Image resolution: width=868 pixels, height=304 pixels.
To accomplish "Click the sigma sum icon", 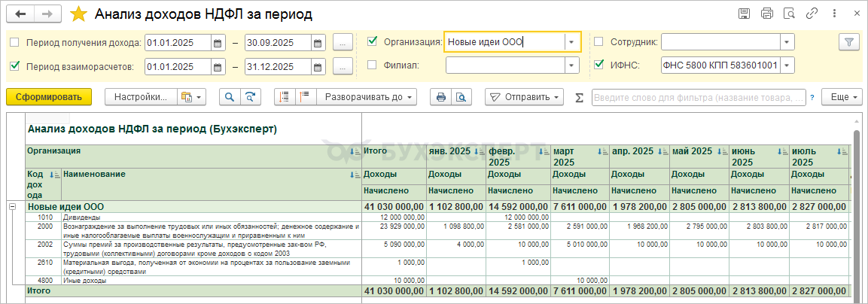I will [x=579, y=97].
